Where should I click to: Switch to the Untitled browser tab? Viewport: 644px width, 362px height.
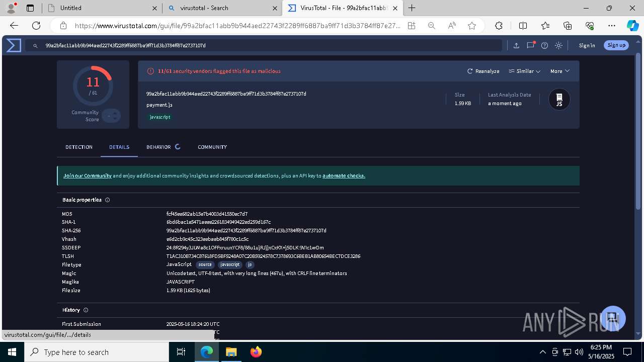103,8
